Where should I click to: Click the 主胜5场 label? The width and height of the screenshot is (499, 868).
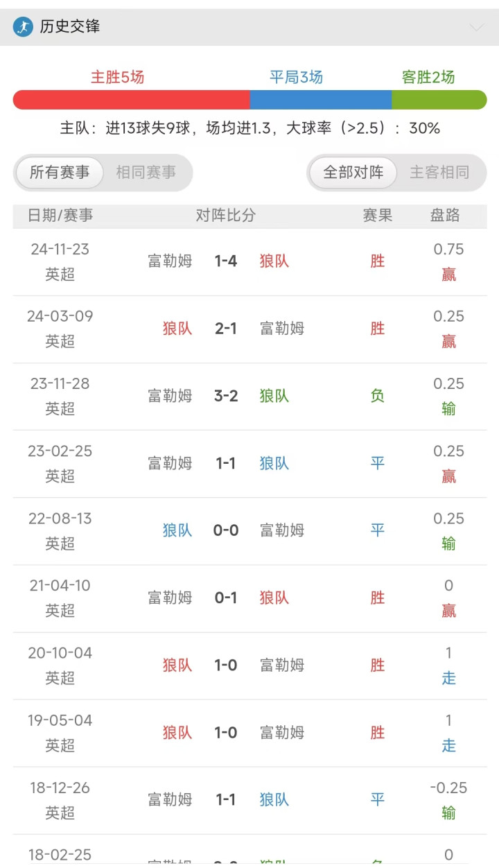(x=118, y=78)
